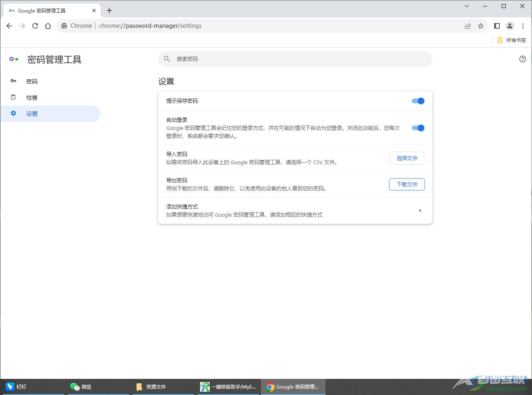Toggle the 提示保存密码 switch
The image size is (532, 395).
(418, 101)
